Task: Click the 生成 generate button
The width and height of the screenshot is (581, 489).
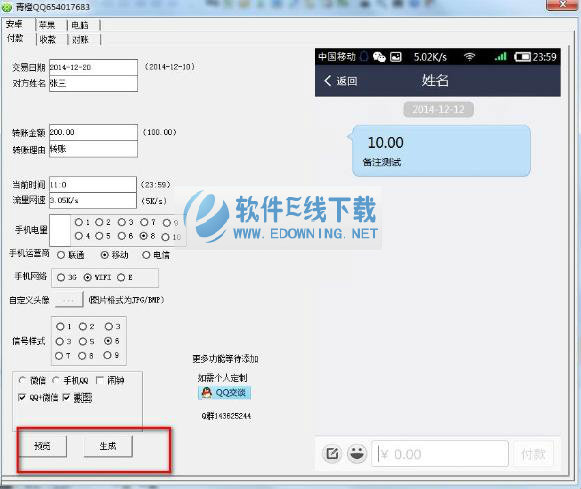Action: point(108,446)
